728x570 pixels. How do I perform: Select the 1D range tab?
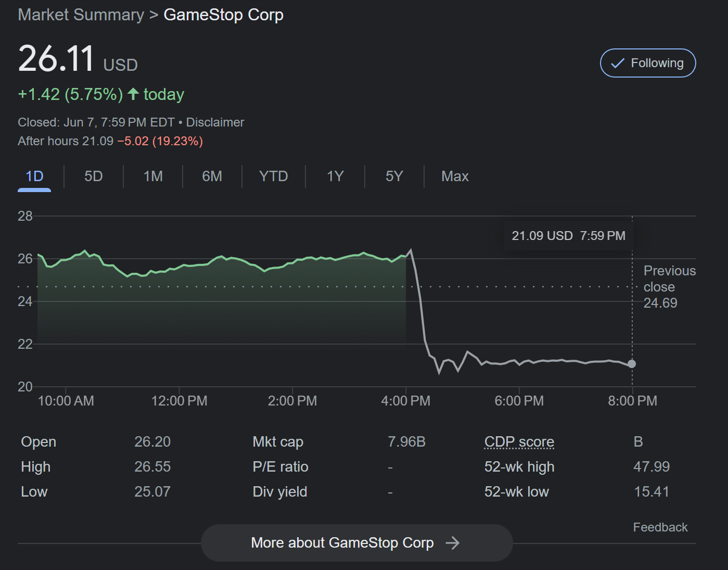coord(34,176)
